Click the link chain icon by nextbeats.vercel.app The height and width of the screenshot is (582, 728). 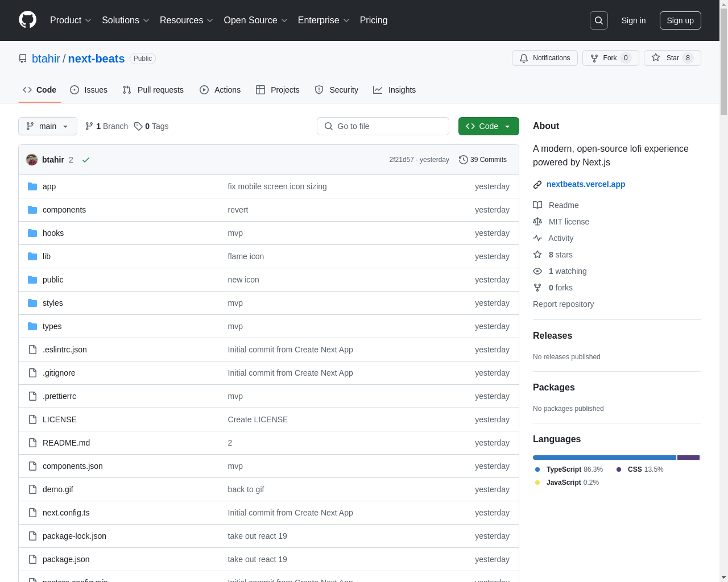click(x=537, y=185)
